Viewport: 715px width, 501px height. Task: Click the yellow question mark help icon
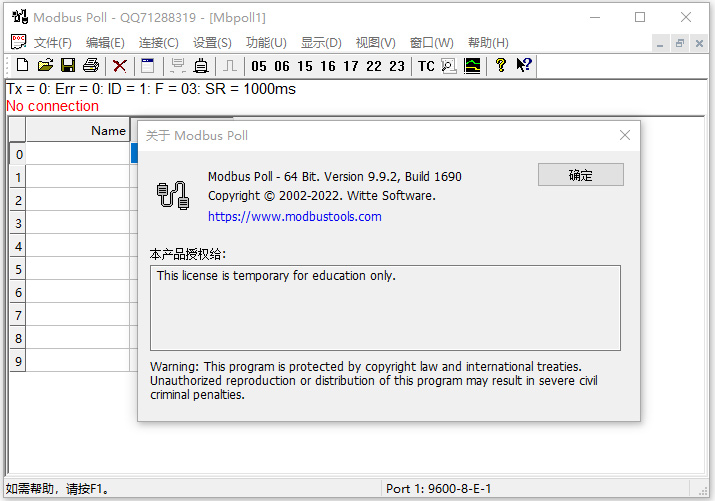tap(501, 65)
